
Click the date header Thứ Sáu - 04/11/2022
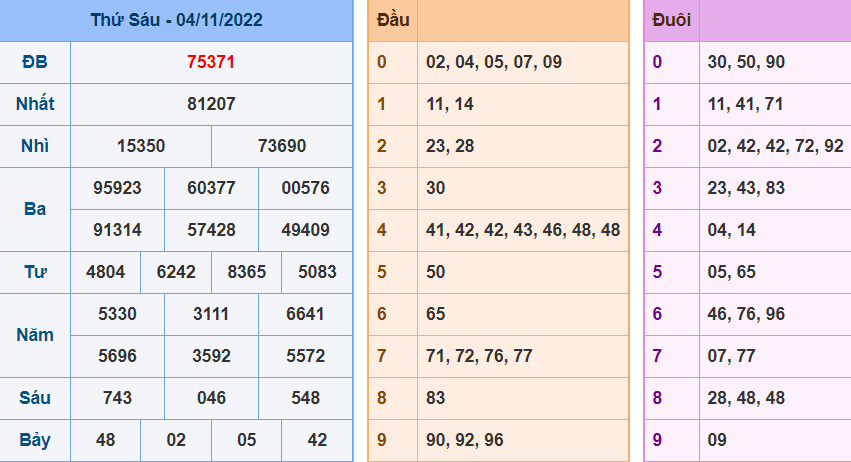(x=176, y=20)
